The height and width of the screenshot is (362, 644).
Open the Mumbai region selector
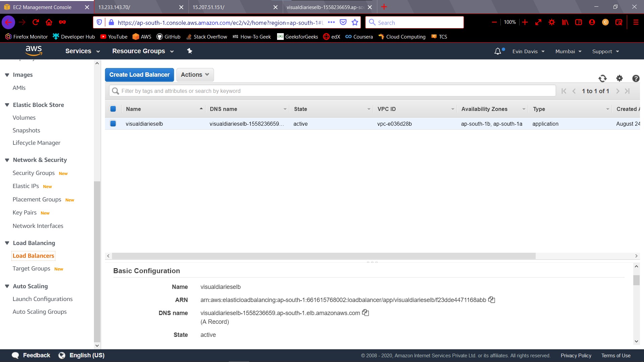click(x=568, y=51)
